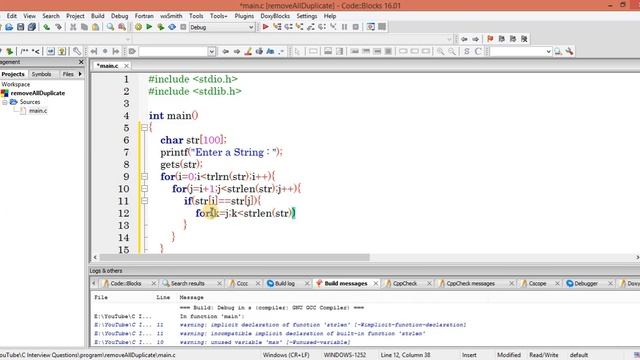Click the Run to cursor debug icon
The width and height of the screenshot is (640, 360).
(x=277, y=27)
